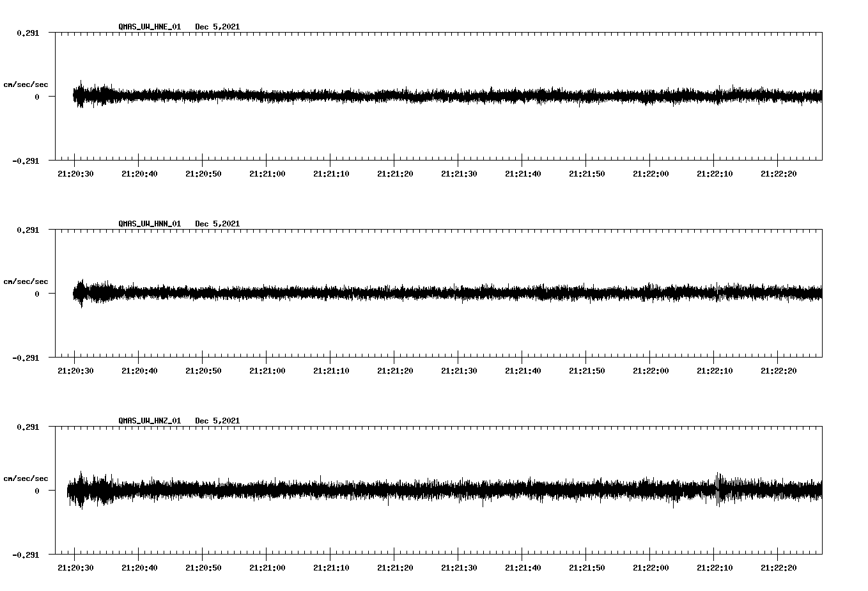
Task: Select the QMAS_UW_HNZ_01 plot title
Action: (150, 421)
